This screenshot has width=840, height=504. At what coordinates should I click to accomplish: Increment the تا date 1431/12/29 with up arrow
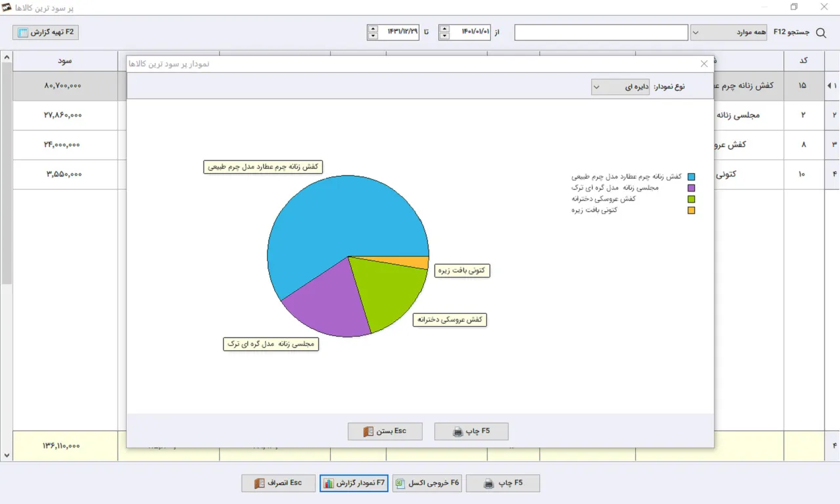373,28
